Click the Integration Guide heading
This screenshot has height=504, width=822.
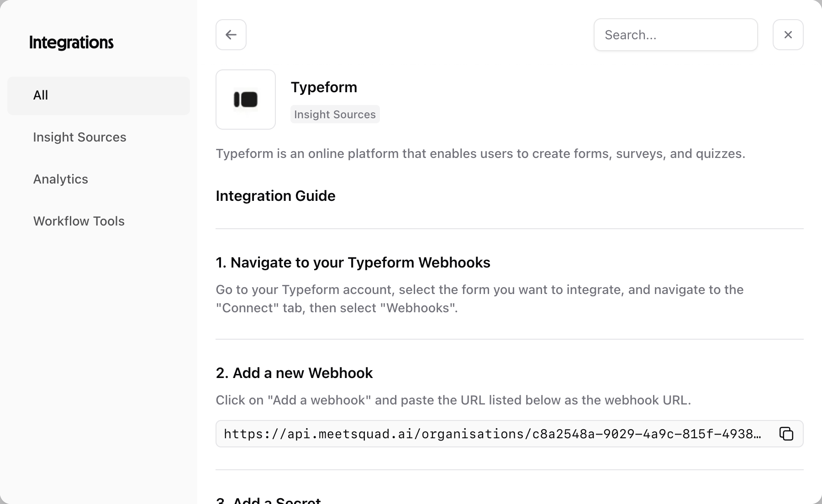(x=275, y=196)
